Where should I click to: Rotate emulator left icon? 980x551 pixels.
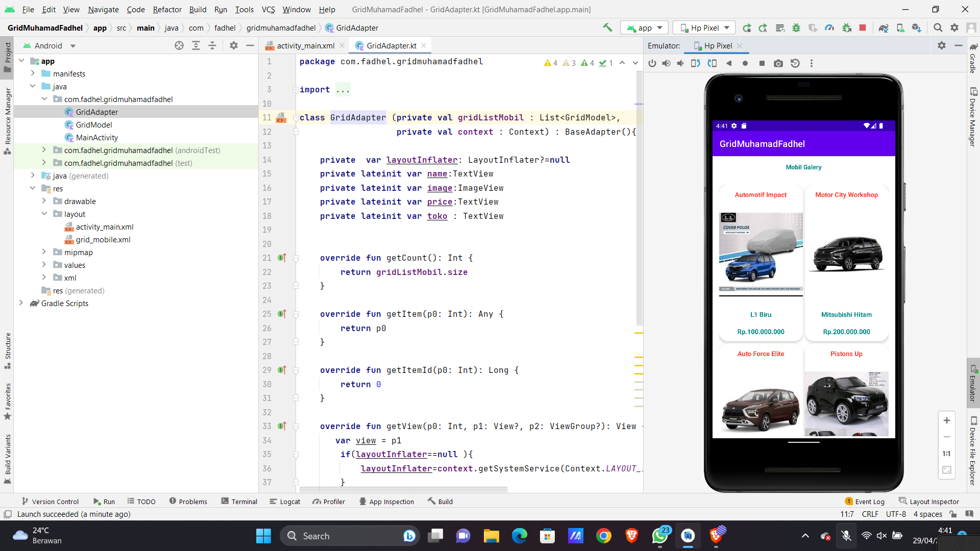tap(695, 63)
